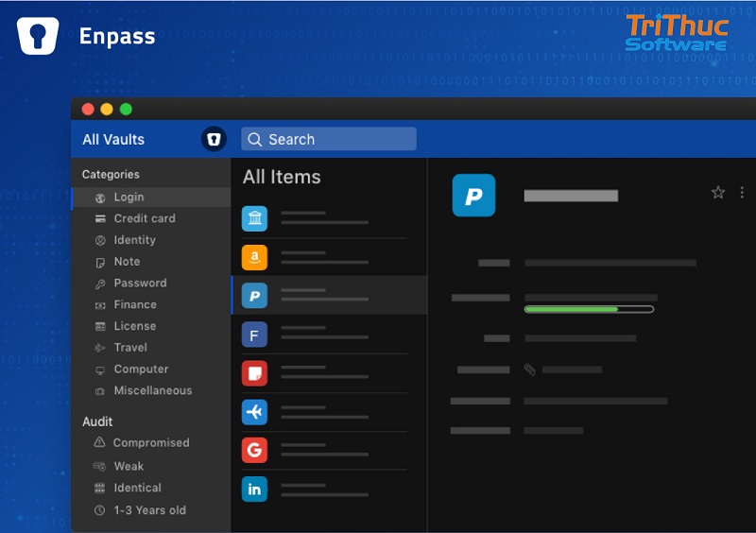756x533 pixels.
Task: Select the PayPal item in the list
Action: point(329,295)
